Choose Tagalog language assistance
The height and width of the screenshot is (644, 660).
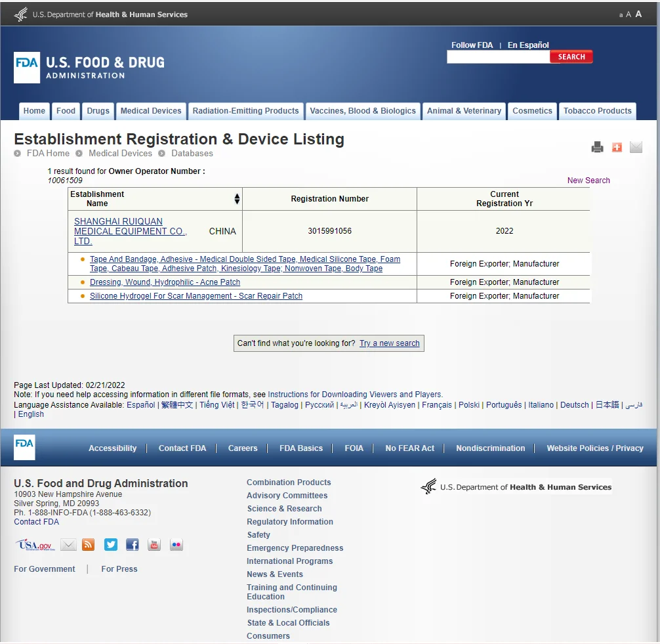coord(285,405)
